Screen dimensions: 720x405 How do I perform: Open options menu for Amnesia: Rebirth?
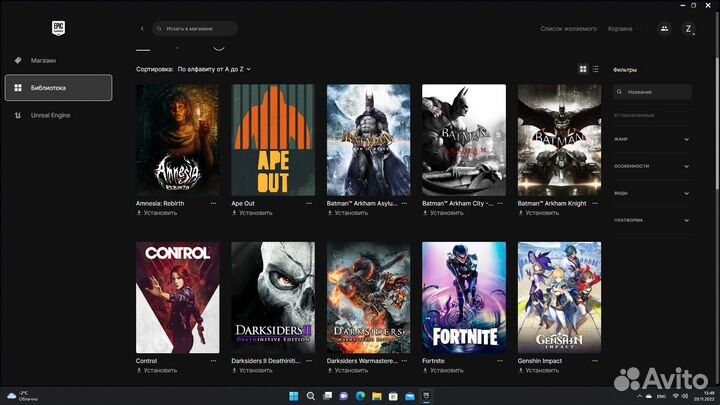coord(214,203)
